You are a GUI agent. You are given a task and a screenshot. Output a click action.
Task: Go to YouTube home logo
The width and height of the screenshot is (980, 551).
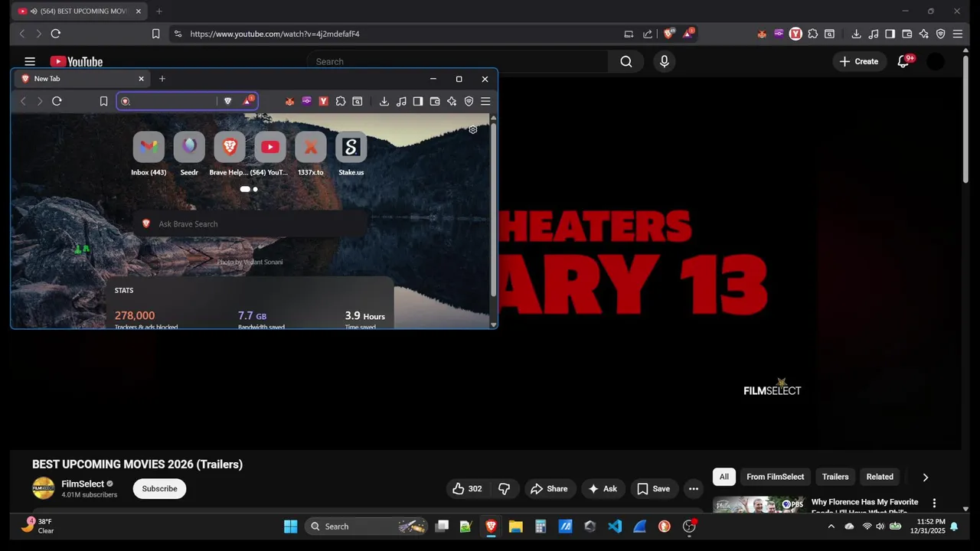click(x=77, y=62)
